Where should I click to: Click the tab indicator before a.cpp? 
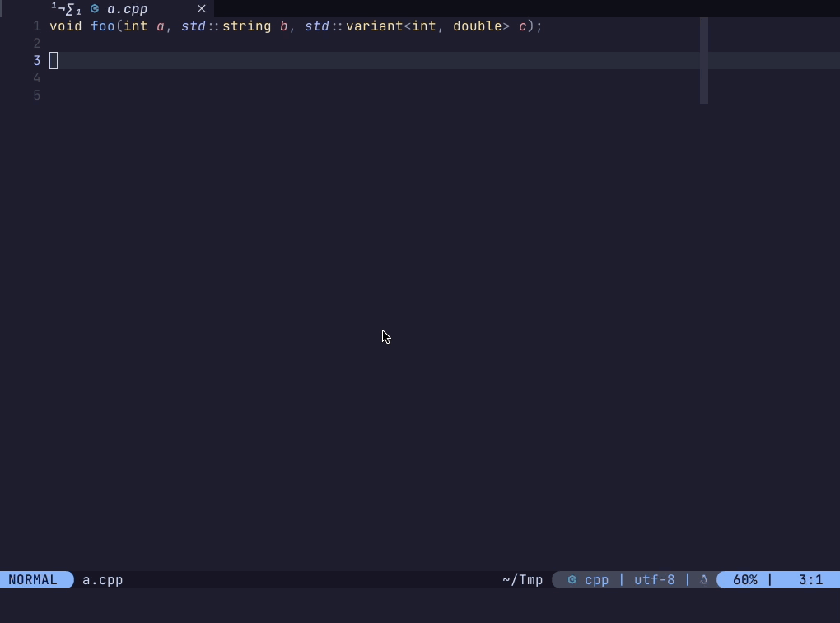[67, 8]
